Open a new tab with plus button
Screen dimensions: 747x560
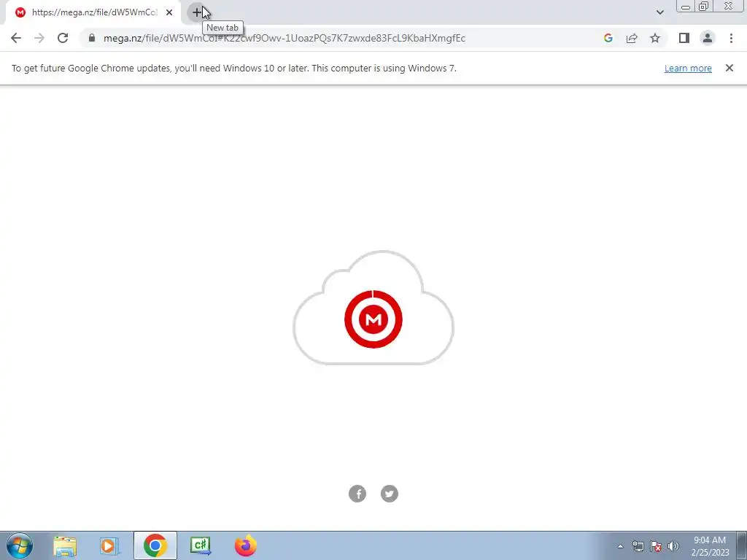(x=197, y=12)
